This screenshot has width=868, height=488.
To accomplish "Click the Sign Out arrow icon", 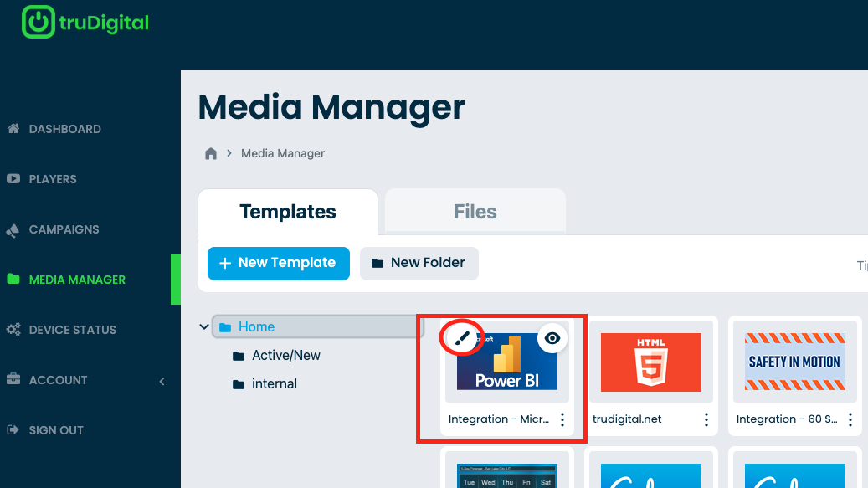I will click(x=13, y=429).
